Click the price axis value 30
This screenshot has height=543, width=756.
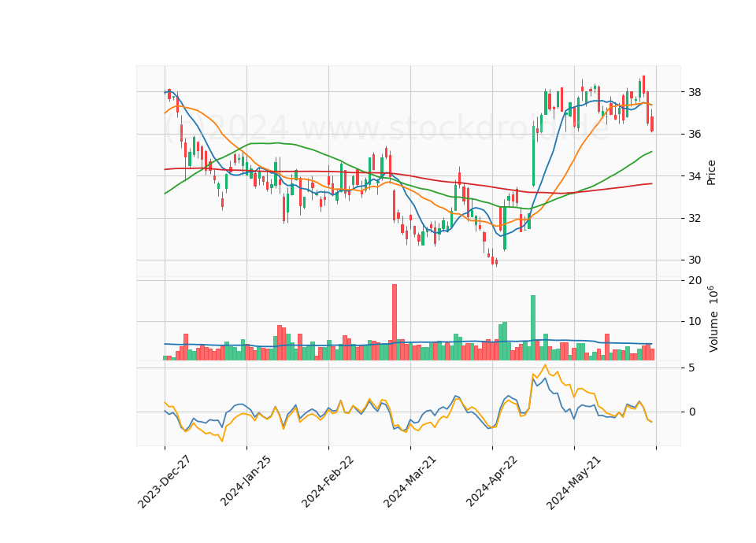[x=695, y=260]
